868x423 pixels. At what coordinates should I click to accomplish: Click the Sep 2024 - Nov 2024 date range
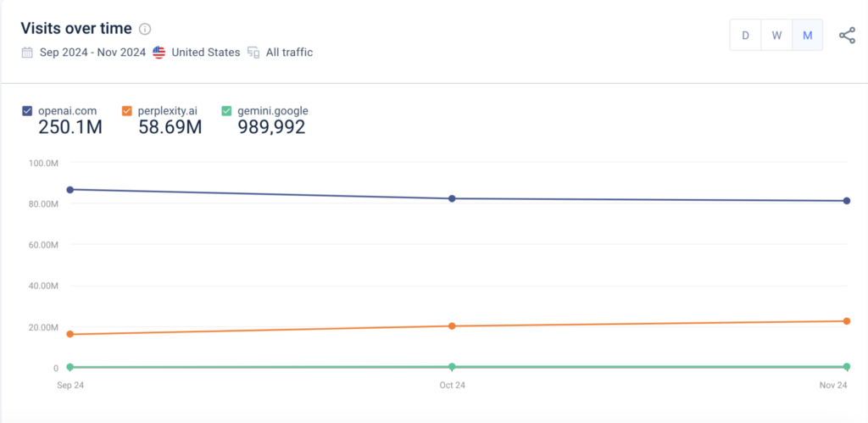92,53
